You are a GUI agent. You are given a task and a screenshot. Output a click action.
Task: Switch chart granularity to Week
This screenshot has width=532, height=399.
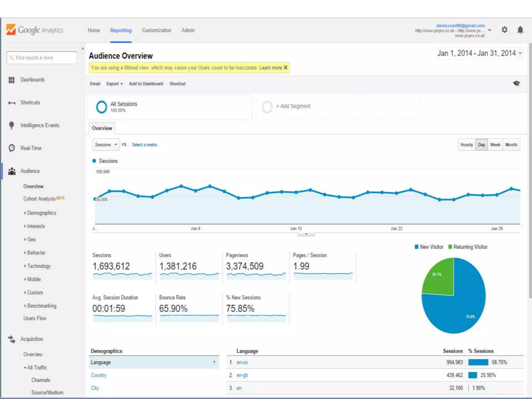click(x=495, y=145)
